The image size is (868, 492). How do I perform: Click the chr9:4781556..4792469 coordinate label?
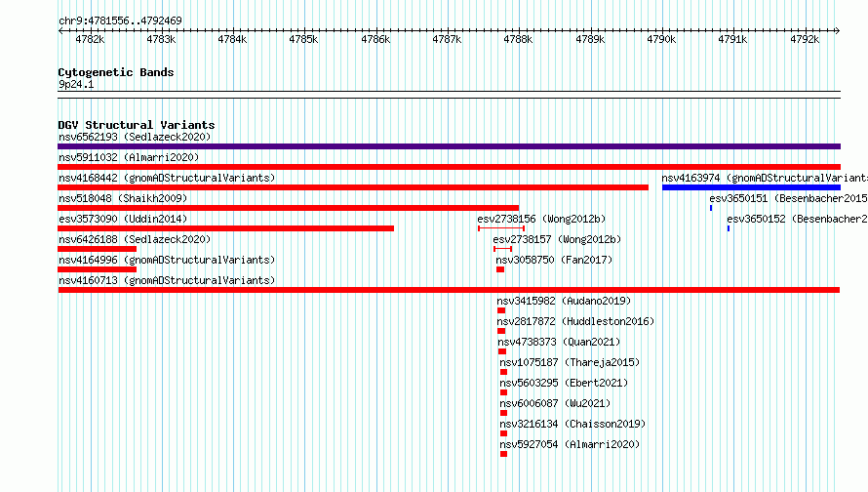click(120, 20)
